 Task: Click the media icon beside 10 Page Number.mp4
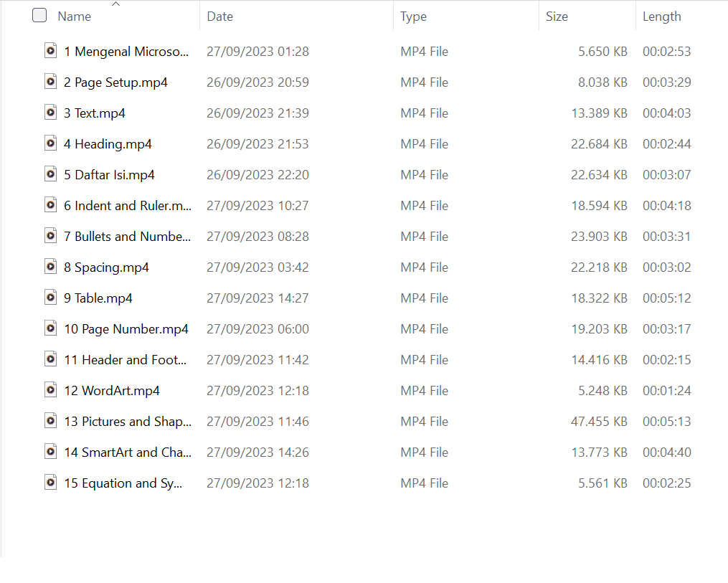coord(50,328)
